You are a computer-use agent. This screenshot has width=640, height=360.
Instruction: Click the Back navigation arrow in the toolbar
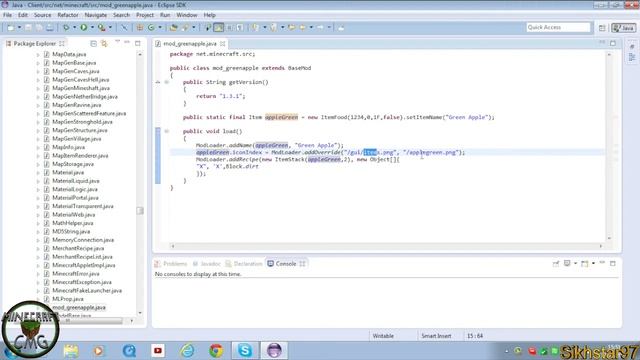pyautogui.click(x=302, y=27)
